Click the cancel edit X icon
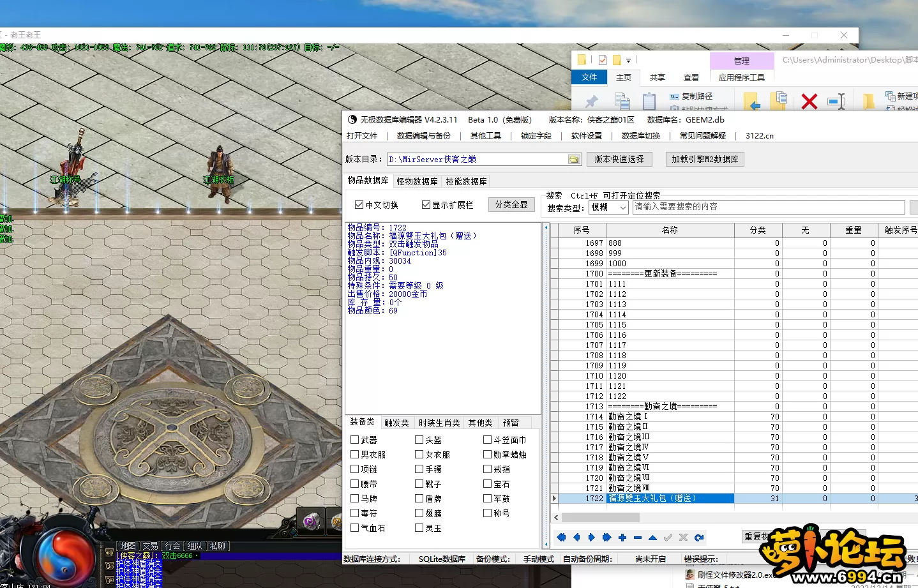 tap(683, 538)
